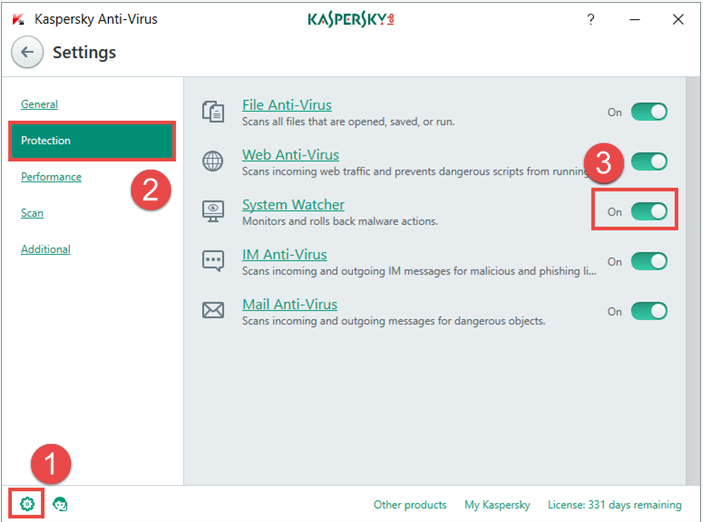This screenshot has width=703, height=522.
Task: Open the File Anti-Virus link
Action: (287, 105)
